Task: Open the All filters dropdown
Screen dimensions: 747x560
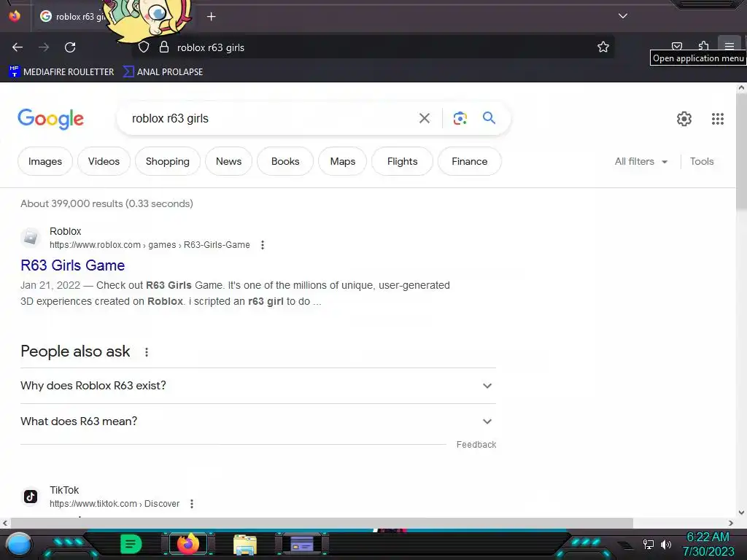Action: point(641,161)
